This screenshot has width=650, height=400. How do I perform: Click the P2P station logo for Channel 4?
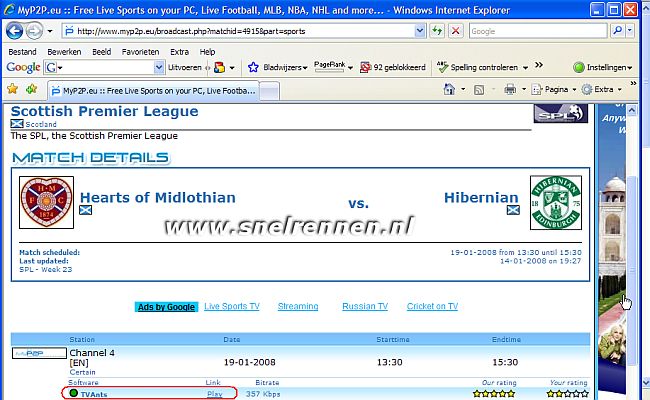(39, 353)
